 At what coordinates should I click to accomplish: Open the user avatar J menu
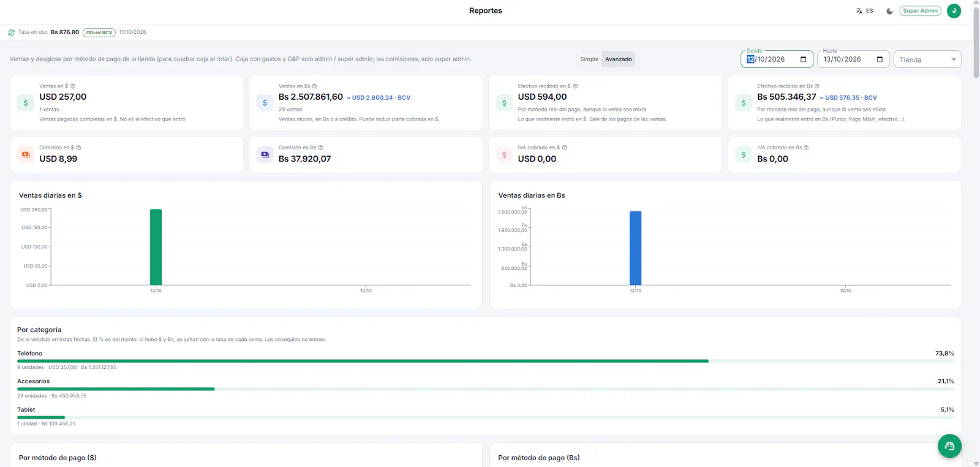pos(954,10)
